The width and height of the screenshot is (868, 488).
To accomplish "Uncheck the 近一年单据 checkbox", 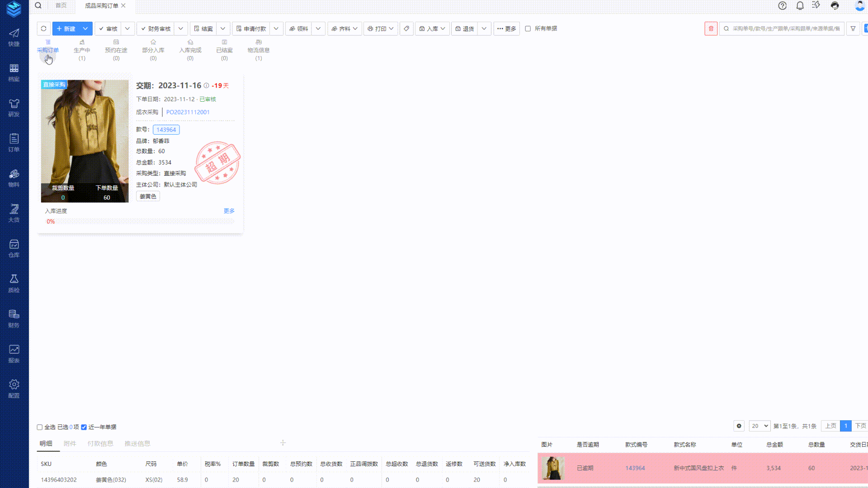I will 84,427.
